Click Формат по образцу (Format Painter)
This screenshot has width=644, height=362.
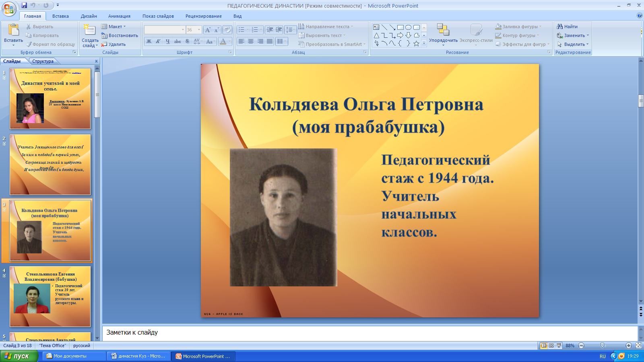[x=50, y=44]
